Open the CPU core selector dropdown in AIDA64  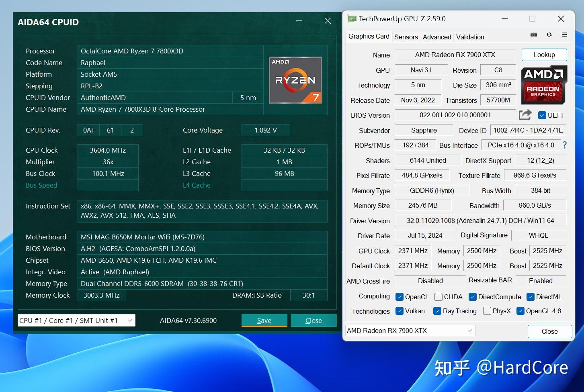click(76, 321)
